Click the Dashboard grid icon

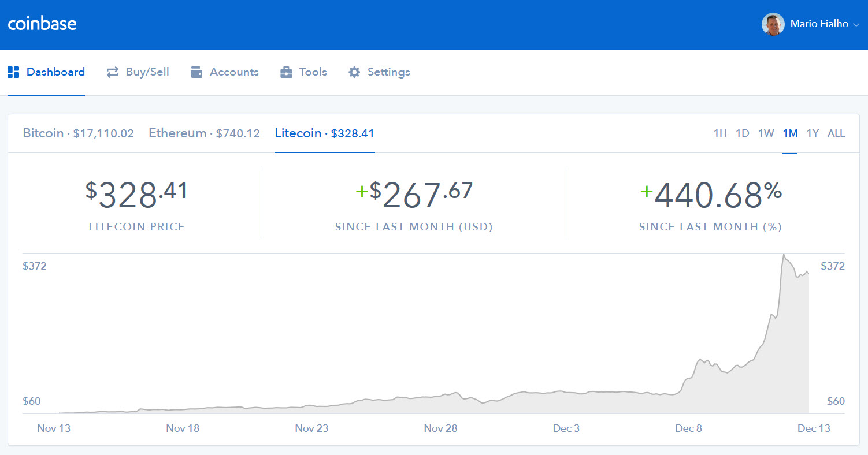[13, 72]
